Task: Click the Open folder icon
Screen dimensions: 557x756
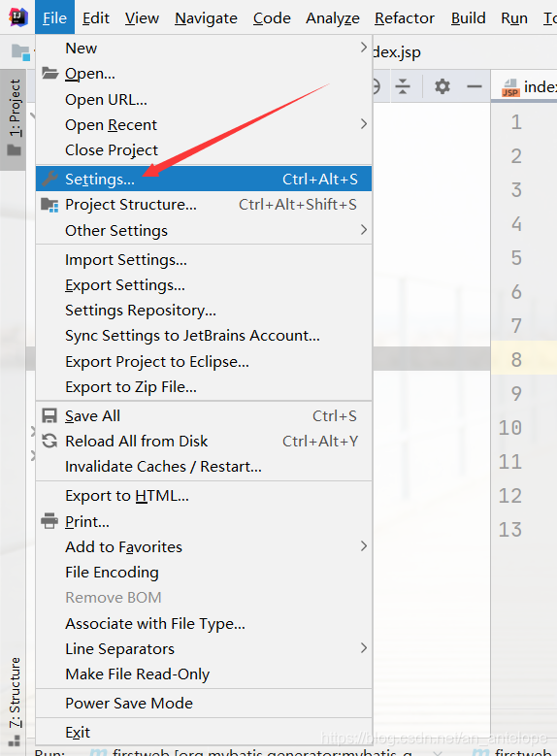Action: point(49,74)
